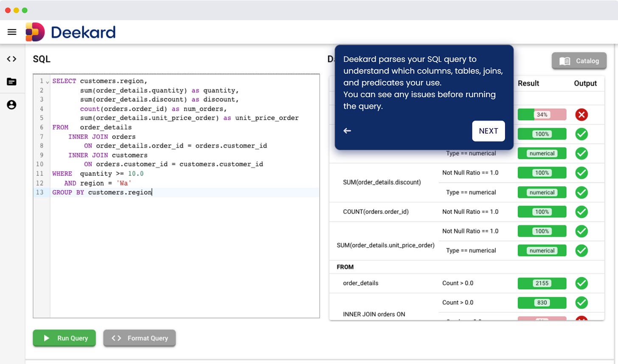Click Count > 0.0 for order_details
This screenshot has height=364, width=618.
pyautogui.click(x=458, y=283)
